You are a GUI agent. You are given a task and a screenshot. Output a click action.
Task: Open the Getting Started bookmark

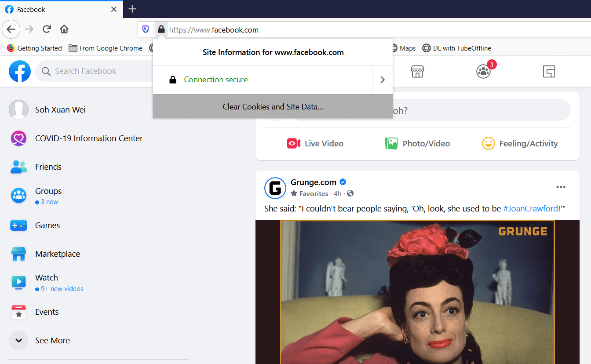(34, 48)
